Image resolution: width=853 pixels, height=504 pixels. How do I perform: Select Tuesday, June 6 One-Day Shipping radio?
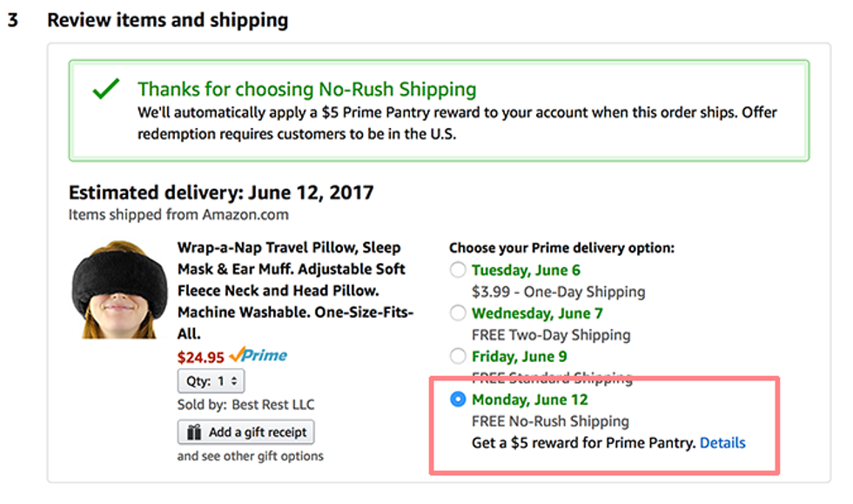(458, 270)
